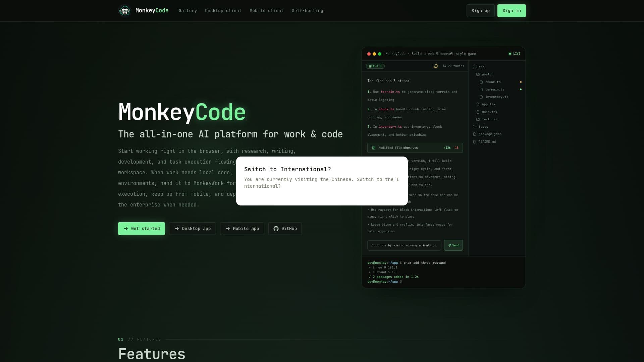644x362 pixels.
Task: Click the 'pnpm add three zustand' terminal line
Action: click(x=425, y=263)
